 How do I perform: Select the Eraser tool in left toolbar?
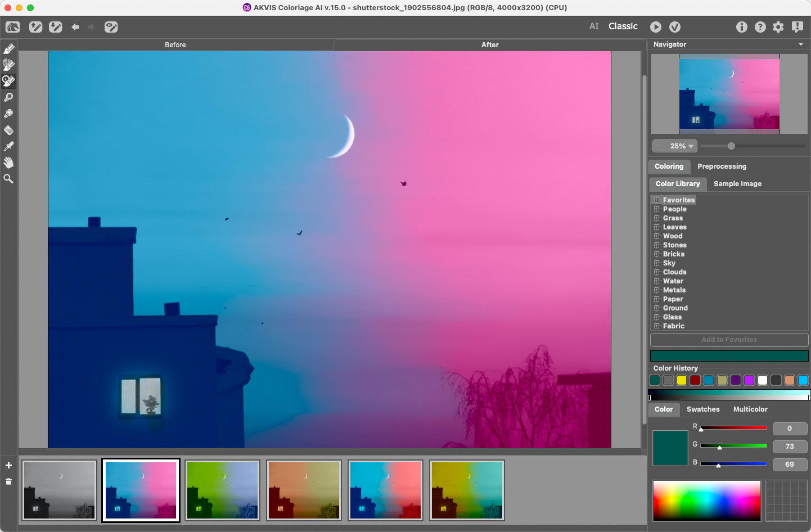point(8,130)
